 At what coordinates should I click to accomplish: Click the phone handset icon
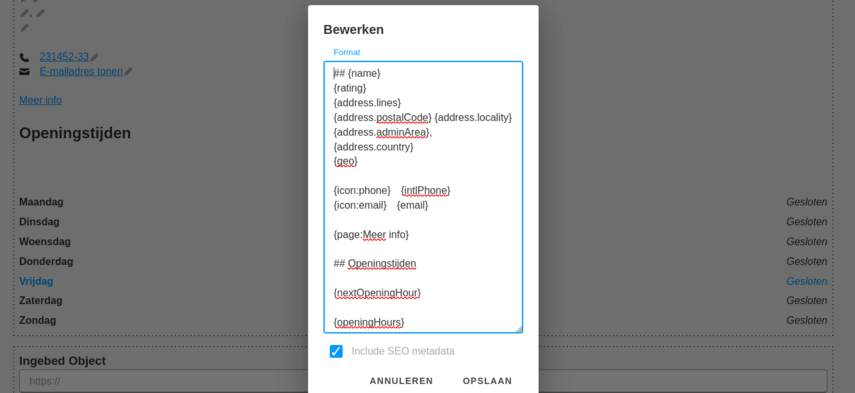(24, 57)
